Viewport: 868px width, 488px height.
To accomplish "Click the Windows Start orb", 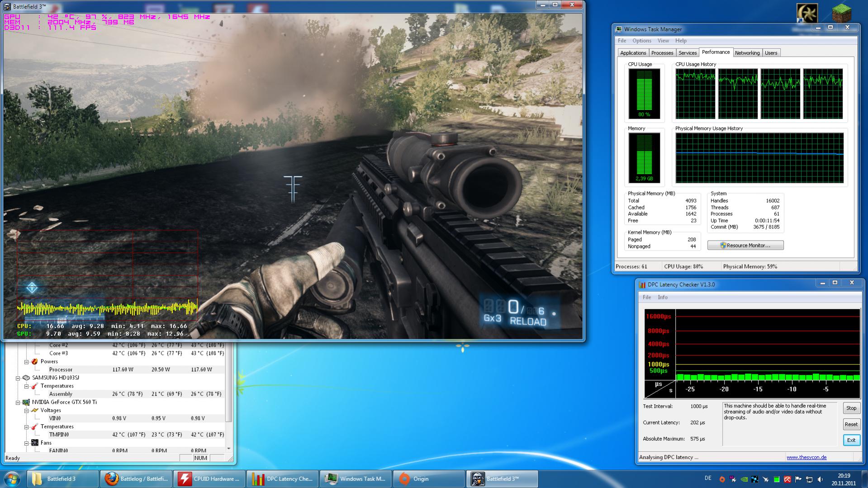I will click(x=12, y=479).
